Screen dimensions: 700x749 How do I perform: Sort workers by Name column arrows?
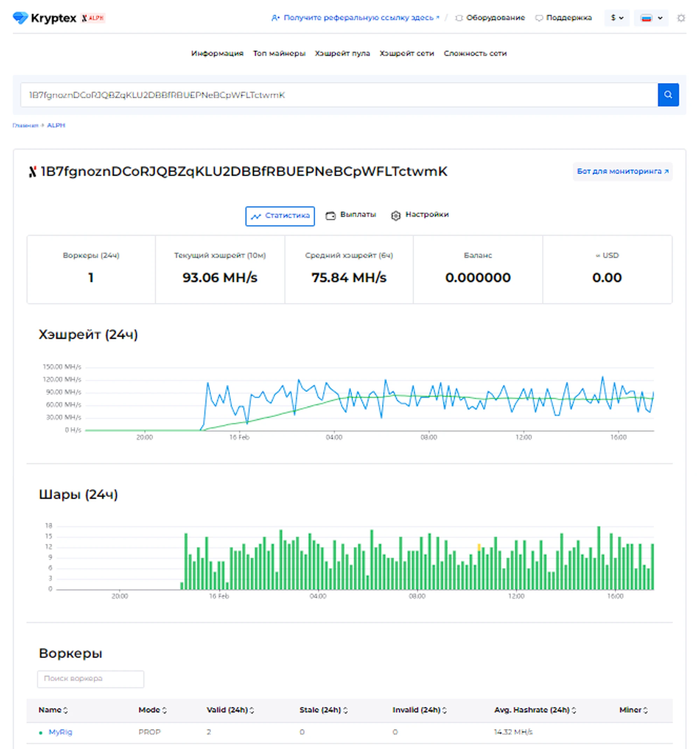click(x=65, y=710)
